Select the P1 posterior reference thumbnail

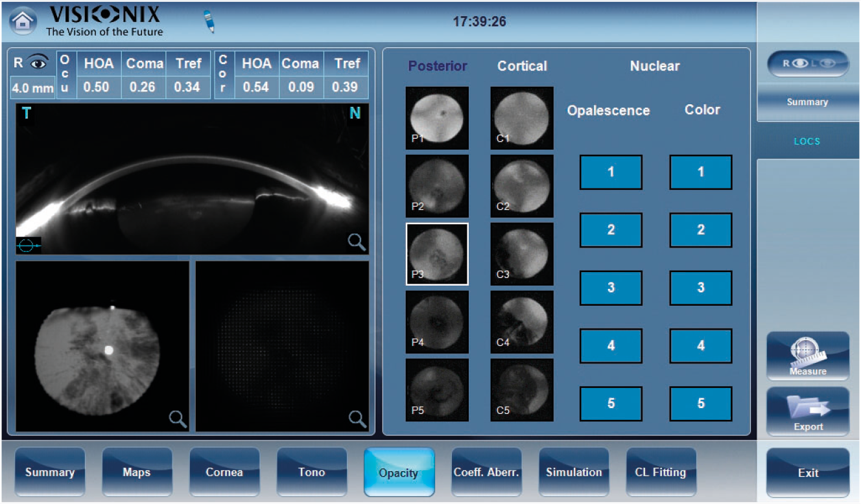click(437, 119)
